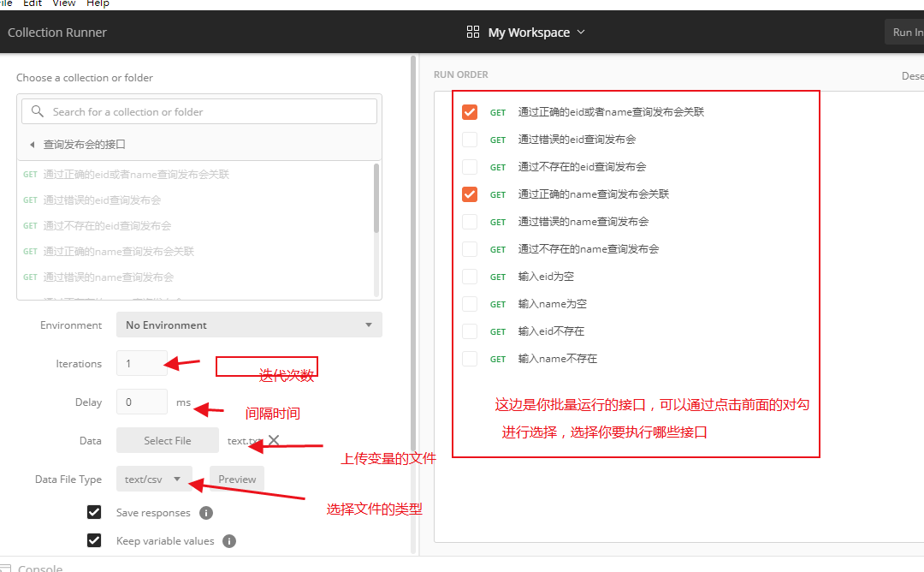Check the 输入name不存在 request
Viewport: 924px width, 572px height.
tap(470, 359)
